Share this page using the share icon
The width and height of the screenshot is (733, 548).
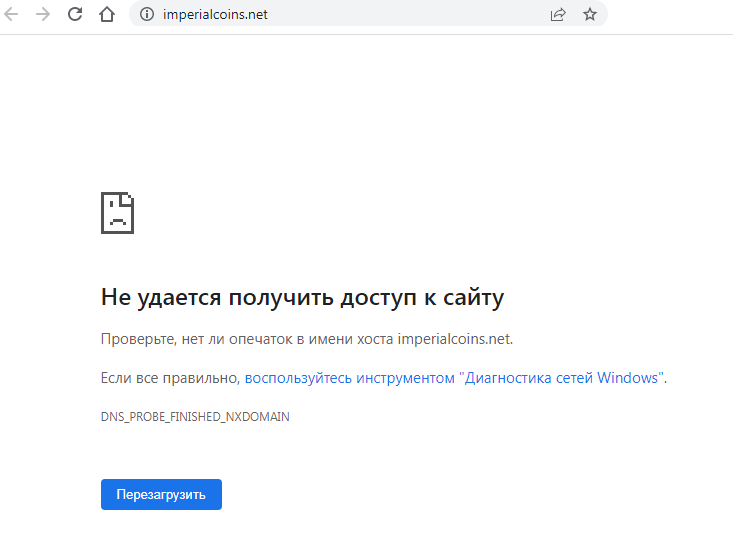coord(558,14)
